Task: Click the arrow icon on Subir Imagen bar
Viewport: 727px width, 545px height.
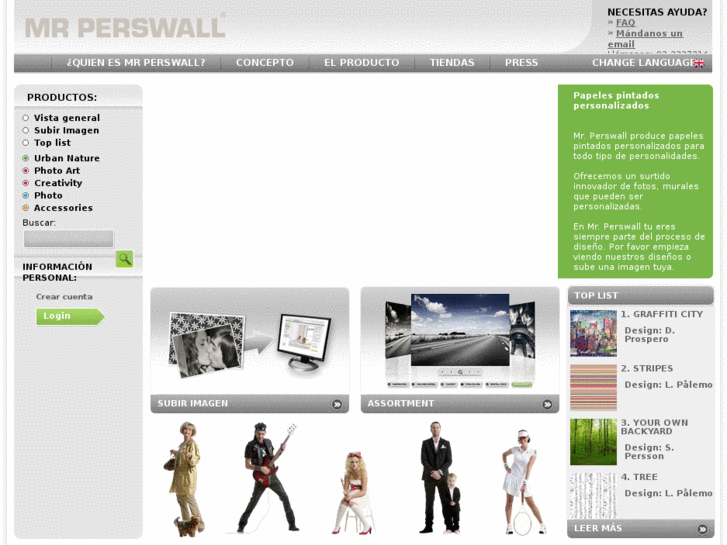Action: pos(337,404)
